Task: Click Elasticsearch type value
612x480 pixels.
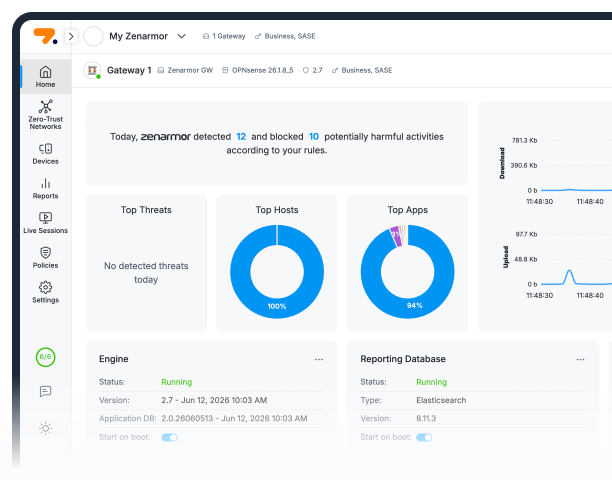Action: (441, 400)
